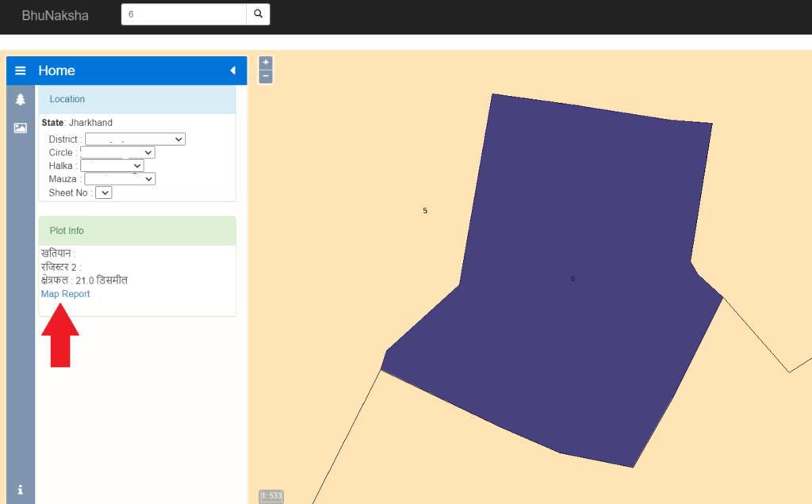Click the Map Report link
This screenshot has height=504, width=812.
[x=65, y=294]
